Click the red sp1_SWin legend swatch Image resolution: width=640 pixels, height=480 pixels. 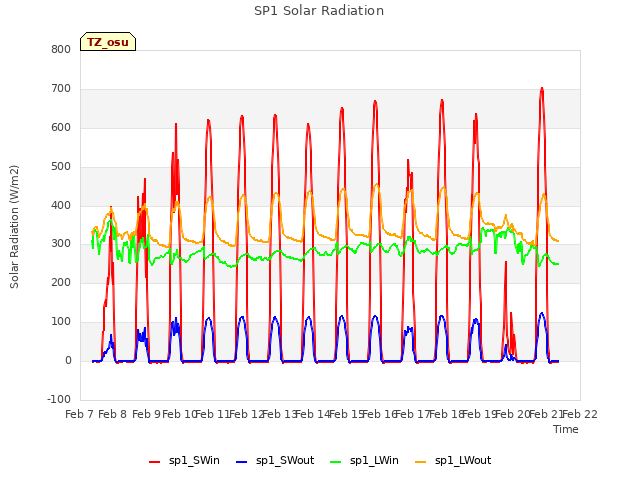point(155,462)
